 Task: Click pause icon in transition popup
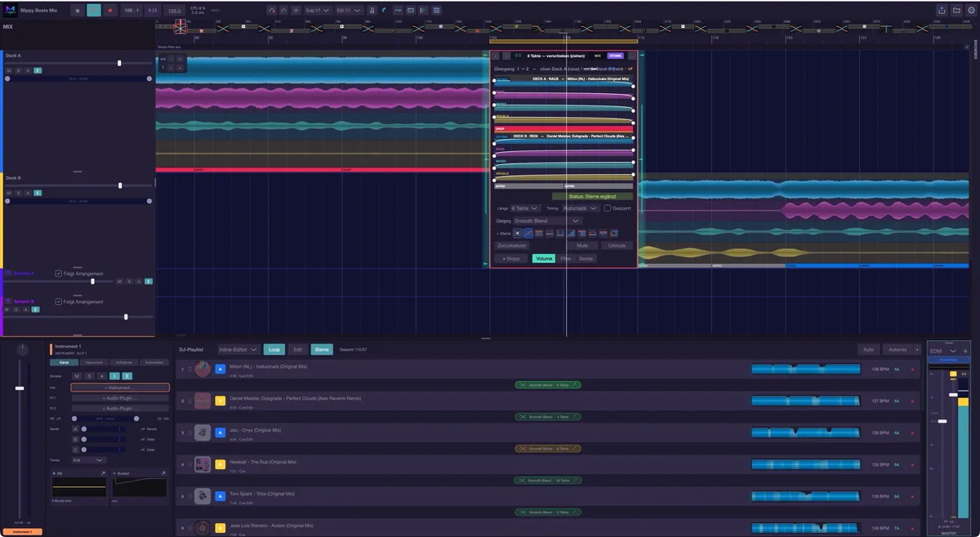(x=518, y=56)
